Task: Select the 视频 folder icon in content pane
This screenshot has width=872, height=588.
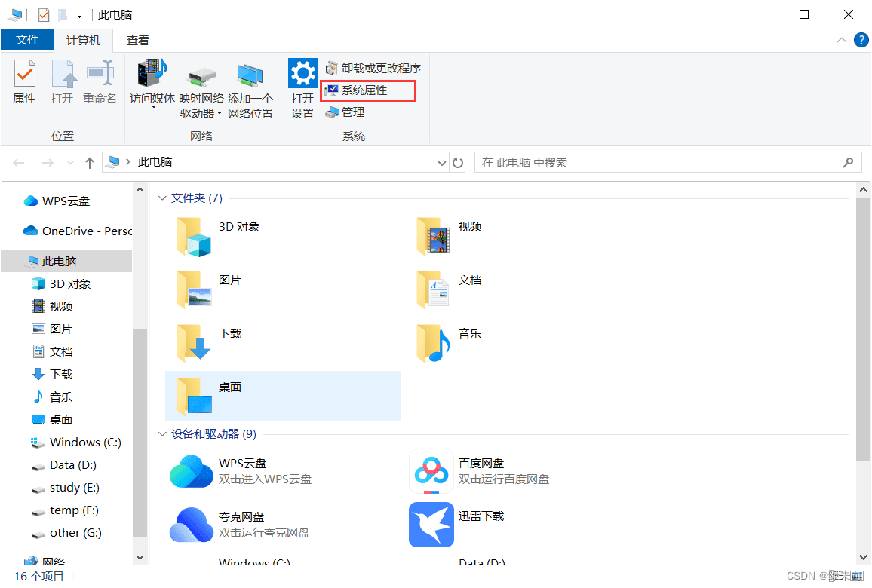Action: pyautogui.click(x=434, y=236)
